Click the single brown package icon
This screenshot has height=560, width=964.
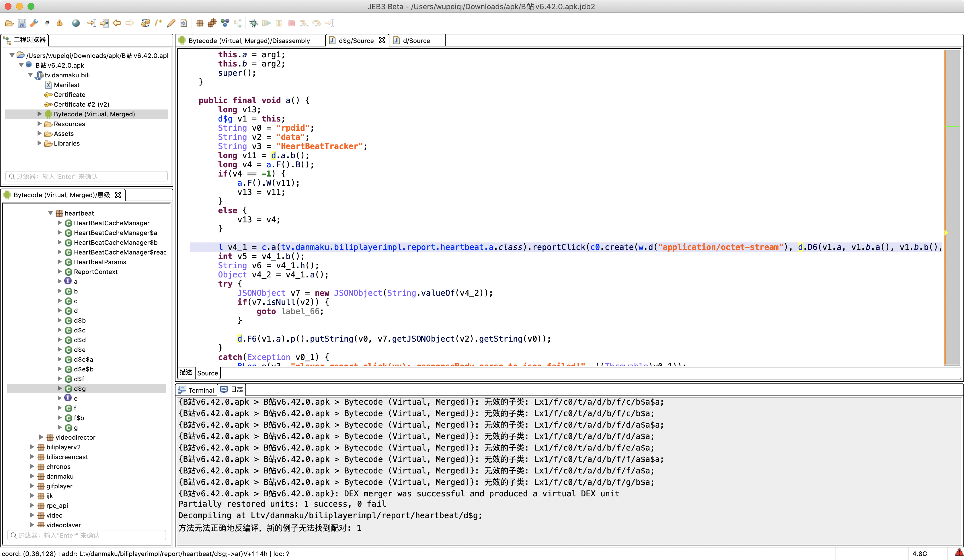coord(200,23)
